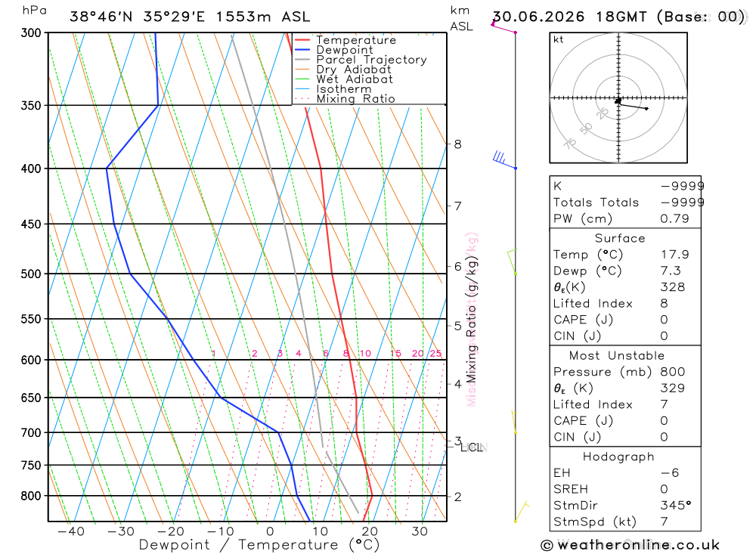
Task: Click the yellow wind barb at 700 hPa
Action: tap(514, 422)
